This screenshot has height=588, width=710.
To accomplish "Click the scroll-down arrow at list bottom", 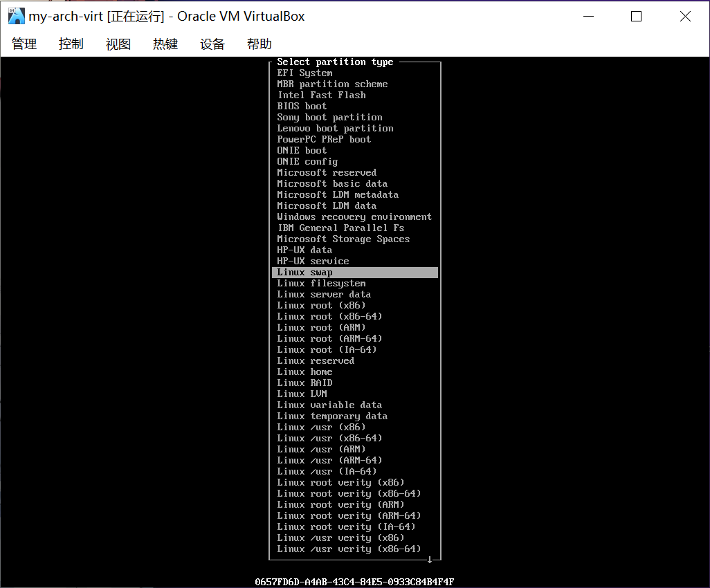I will click(x=429, y=559).
